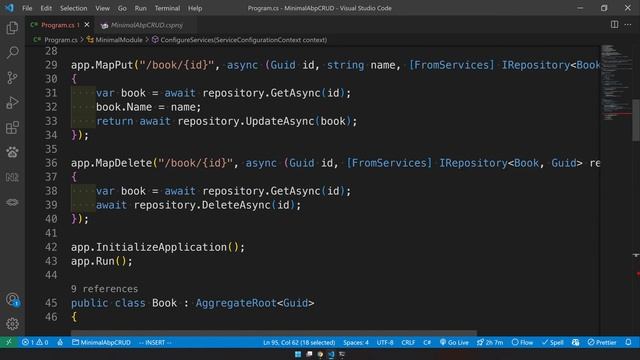Click Program.cs in the breadcrumb
The height and width of the screenshot is (360, 640).
60,40
